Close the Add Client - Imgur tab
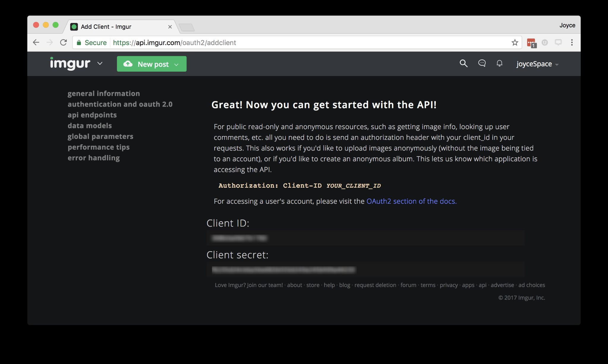 point(170,27)
